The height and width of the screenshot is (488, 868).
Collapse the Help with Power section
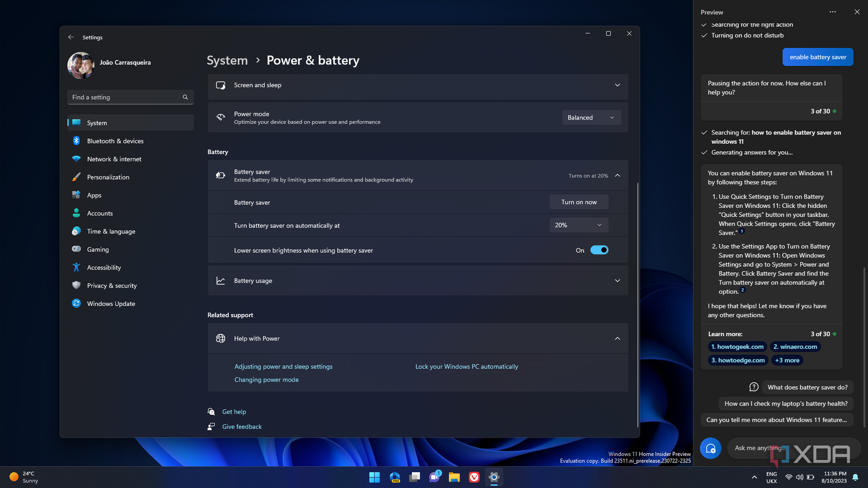tap(617, 338)
